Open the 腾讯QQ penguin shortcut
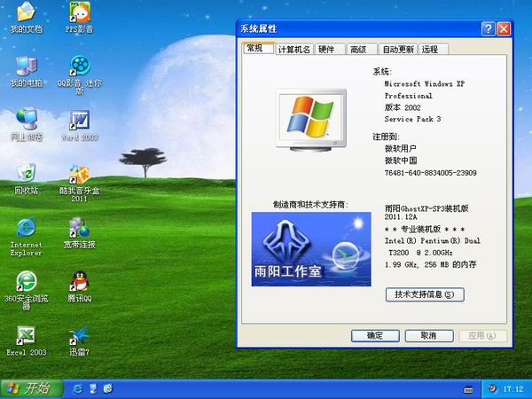Screen dimensions: 532x399 [x=80, y=286]
